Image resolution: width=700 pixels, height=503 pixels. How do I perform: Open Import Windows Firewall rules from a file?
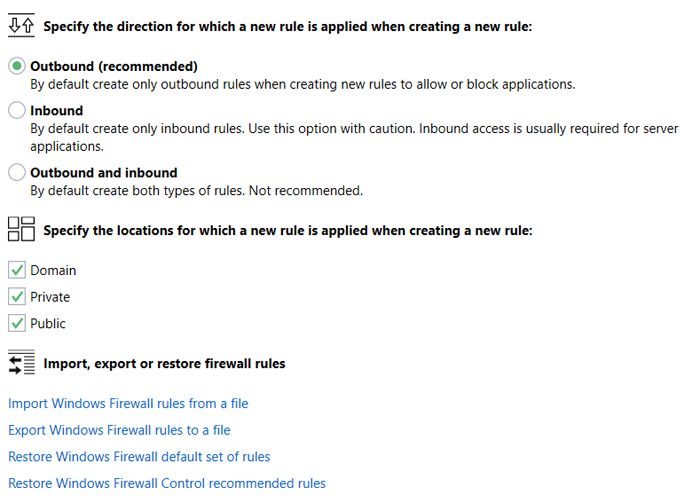[128, 403]
